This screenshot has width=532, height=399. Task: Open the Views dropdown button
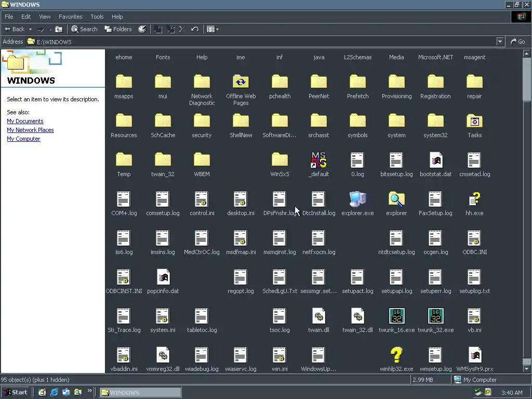(x=212, y=29)
